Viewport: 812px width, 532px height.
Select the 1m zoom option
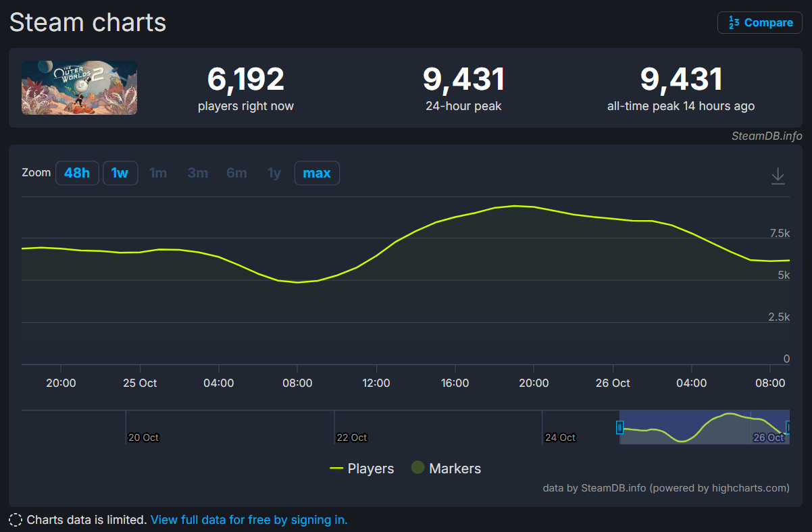pos(158,173)
